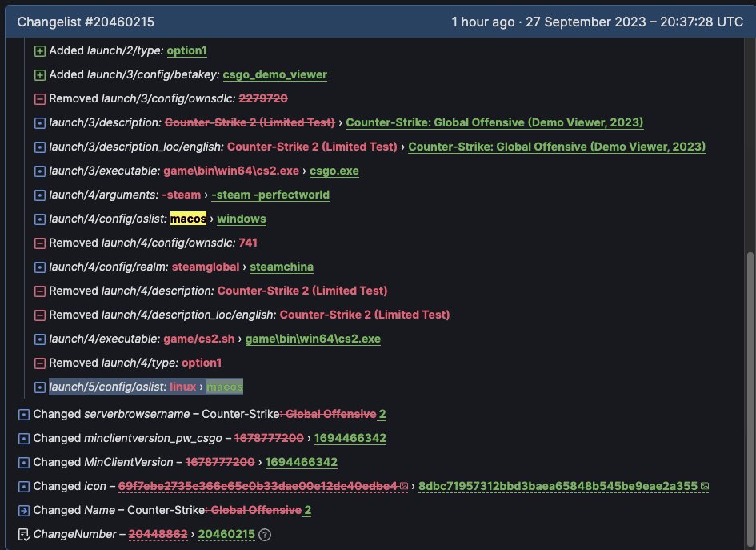756x550 pixels.
Task: Click the help question mark next to 20460215
Action: [x=265, y=535]
